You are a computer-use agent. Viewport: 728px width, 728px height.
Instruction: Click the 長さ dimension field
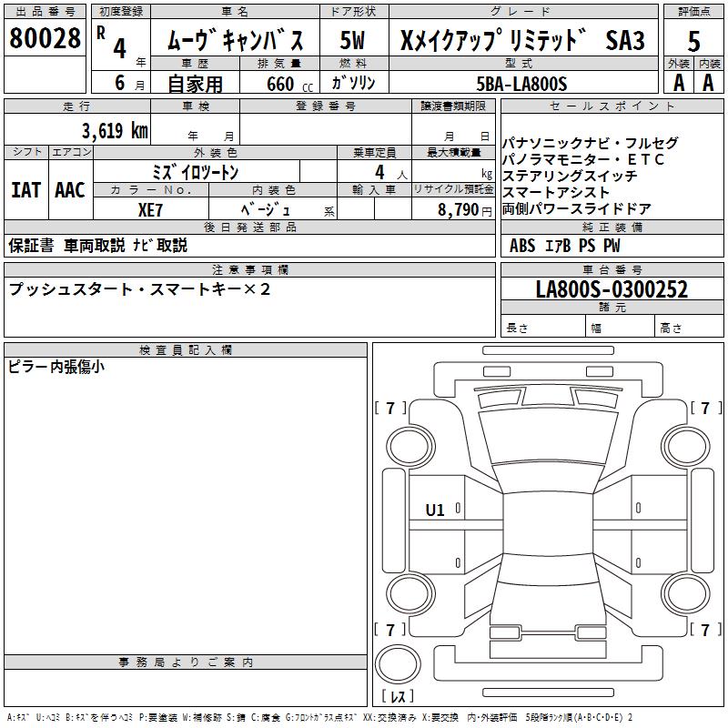pyautogui.click(x=543, y=326)
